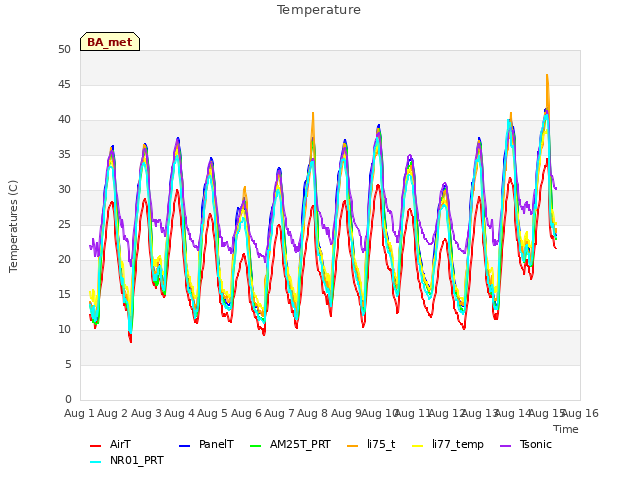The width and height of the screenshot is (640, 480).
Task: Toggle the Tsonic legend entry
Action: [526, 444]
